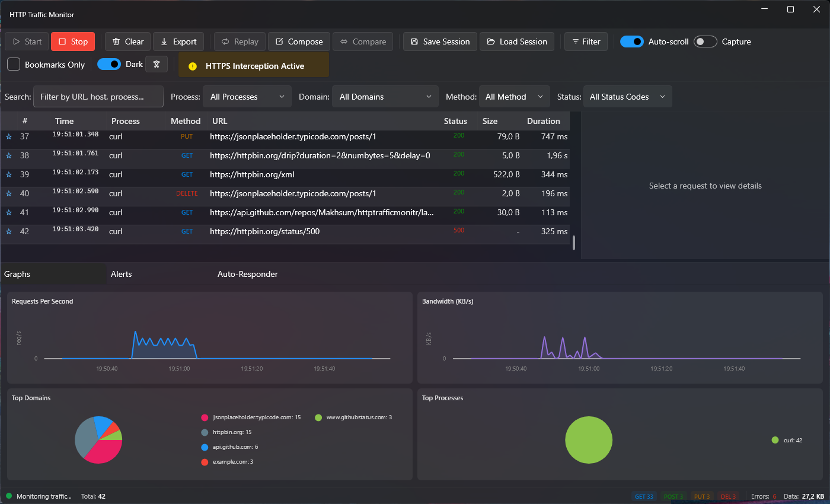Export the captured traffic
The width and height of the screenshot is (830, 504).
tap(178, 42)
